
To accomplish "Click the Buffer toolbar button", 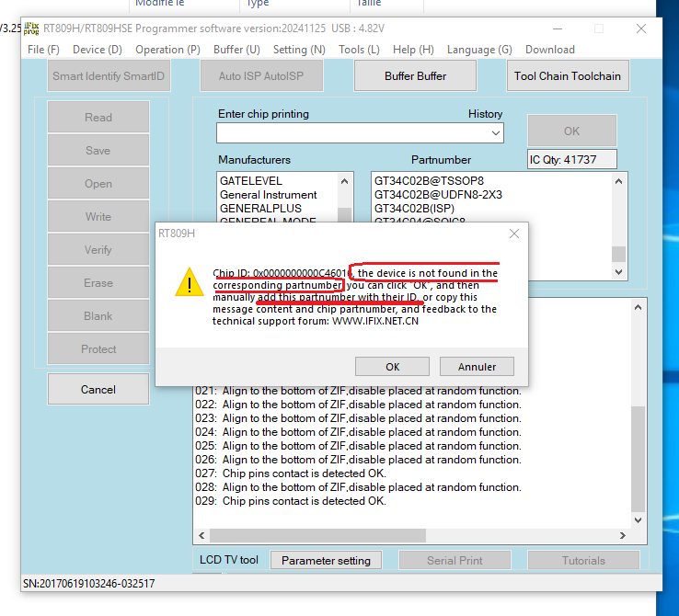I will [415, 76].
